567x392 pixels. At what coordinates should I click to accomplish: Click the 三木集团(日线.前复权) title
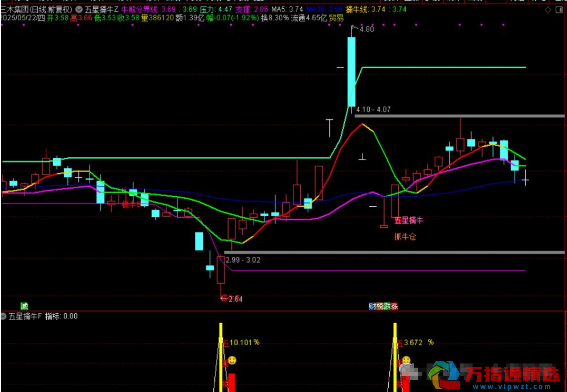tap(36, 9)
